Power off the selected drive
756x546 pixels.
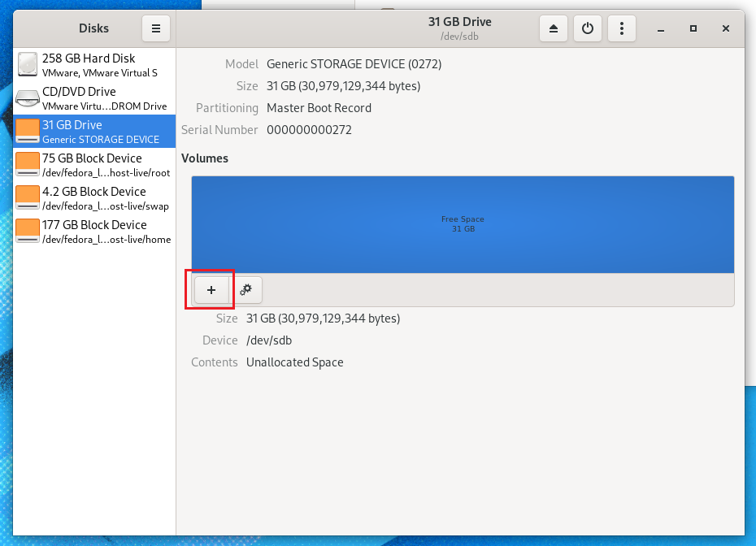[587, 28]
